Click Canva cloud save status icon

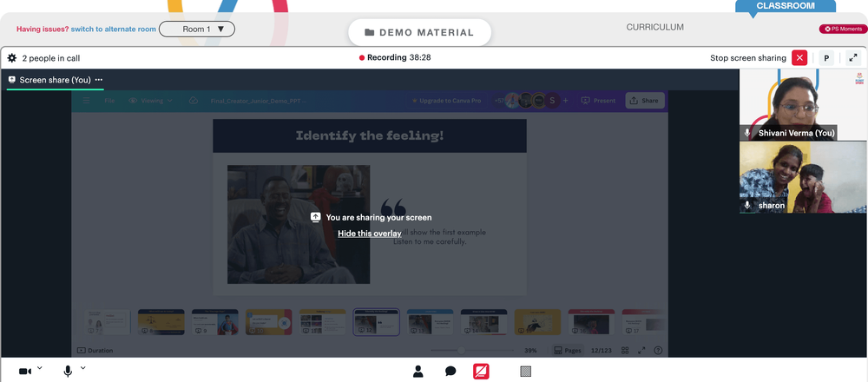pyautogui.click(x=194, y=101)
